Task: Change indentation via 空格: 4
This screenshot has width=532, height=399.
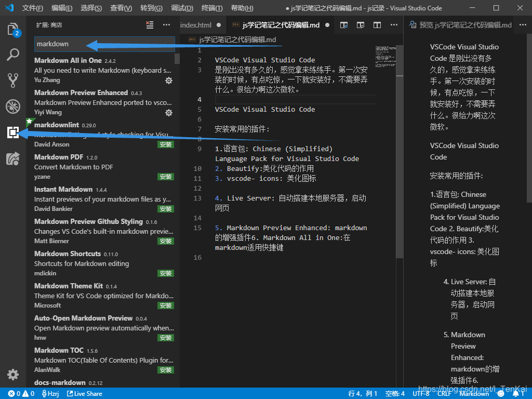Action: tap(395, 394)
